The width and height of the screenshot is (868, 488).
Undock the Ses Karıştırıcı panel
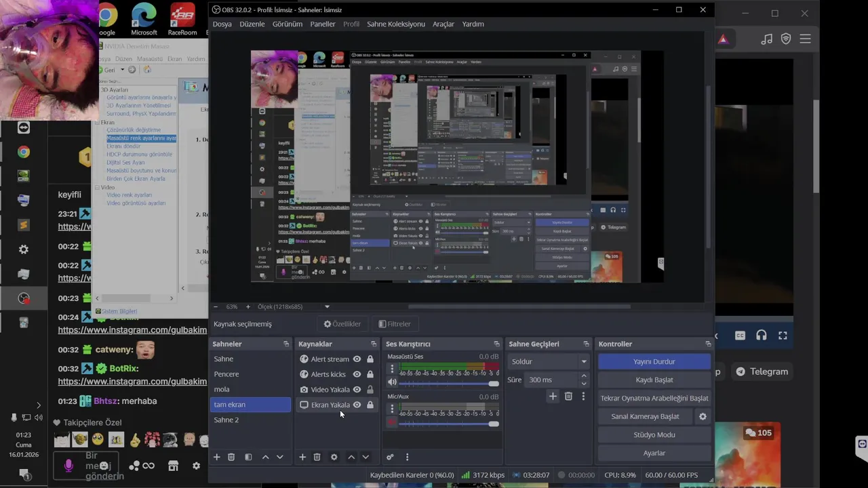(x=496, y=344)
